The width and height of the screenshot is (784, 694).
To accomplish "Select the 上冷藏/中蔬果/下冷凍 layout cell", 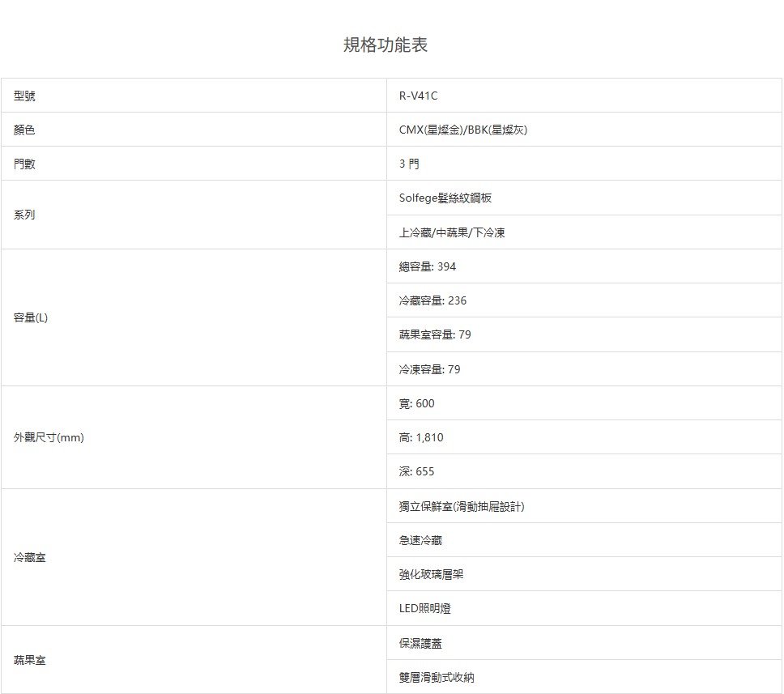I will click(x=452, y=232).
